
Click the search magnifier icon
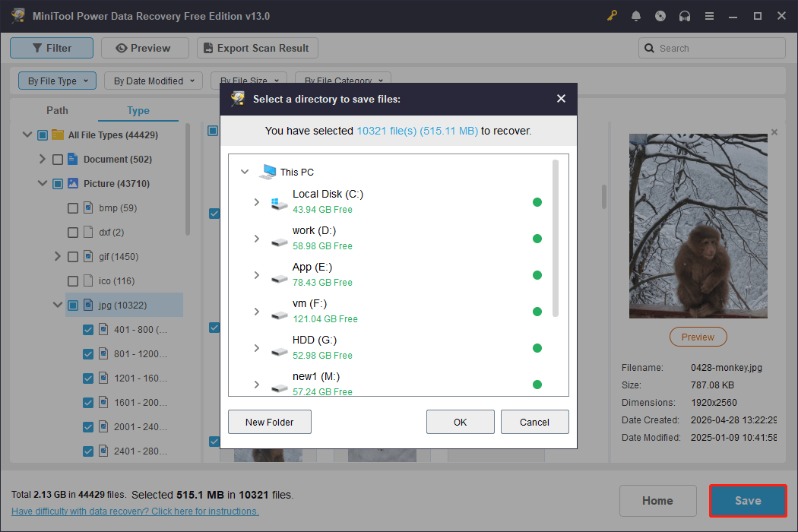coord(649,49)
